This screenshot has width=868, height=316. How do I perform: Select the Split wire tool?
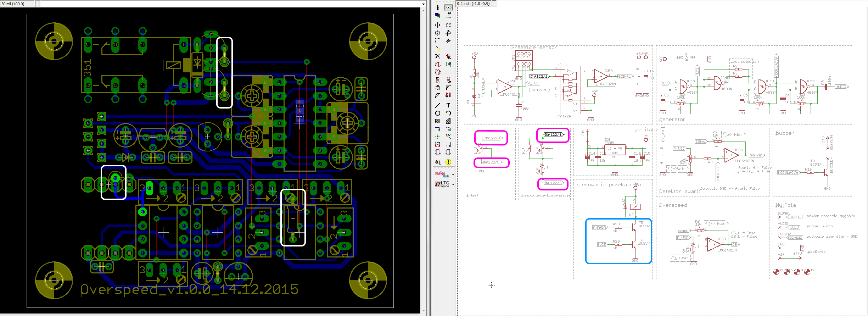coord(438,95)
